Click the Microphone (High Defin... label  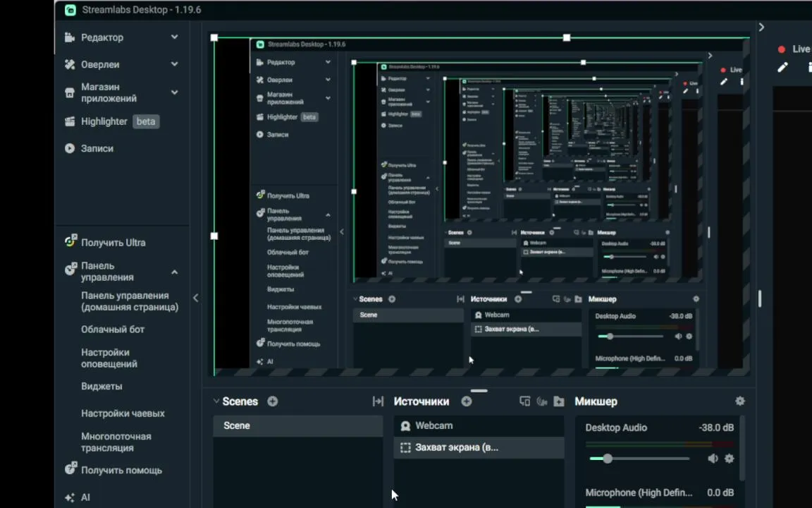(x=639, y=493)
